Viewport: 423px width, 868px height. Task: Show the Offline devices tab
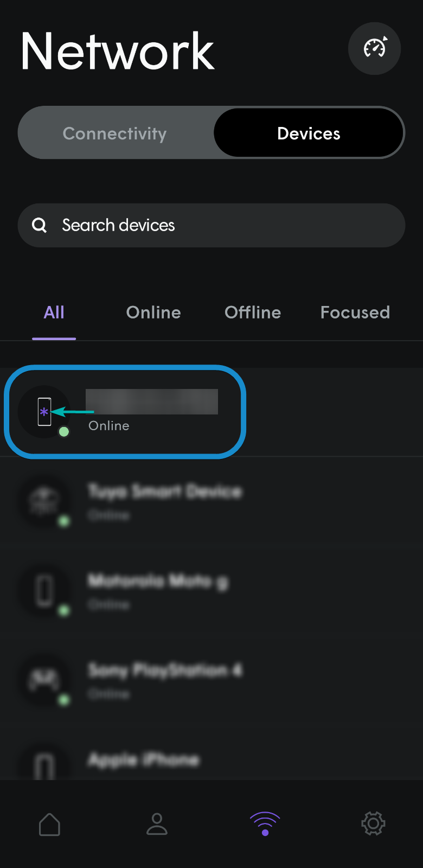click(253, 312)
